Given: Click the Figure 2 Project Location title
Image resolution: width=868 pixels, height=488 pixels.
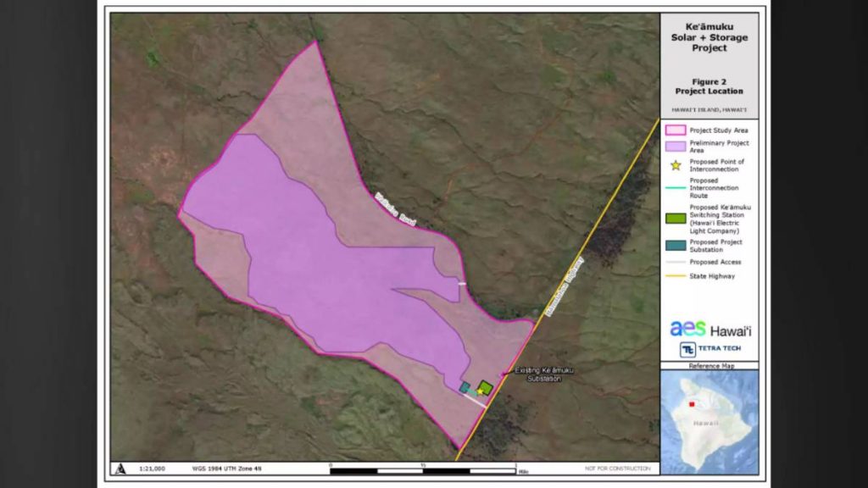Looking at the screenshot, I should (x=709, y=86).
